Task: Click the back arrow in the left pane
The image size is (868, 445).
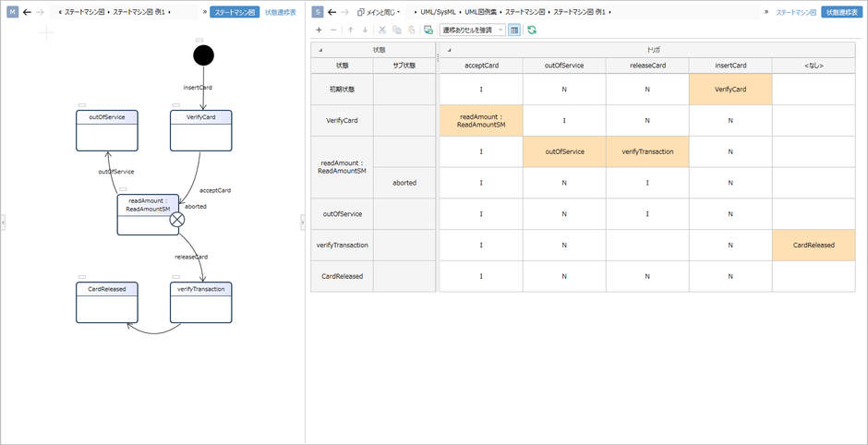Action: (x=27, y=12)
